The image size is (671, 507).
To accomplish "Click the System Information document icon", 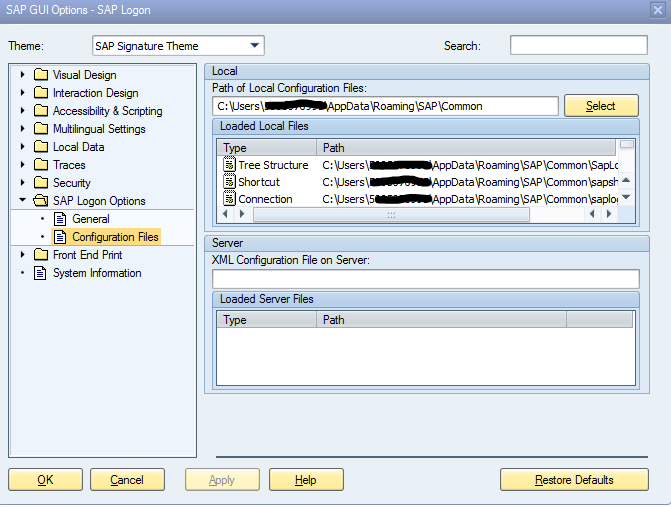I will pos(40,273).
